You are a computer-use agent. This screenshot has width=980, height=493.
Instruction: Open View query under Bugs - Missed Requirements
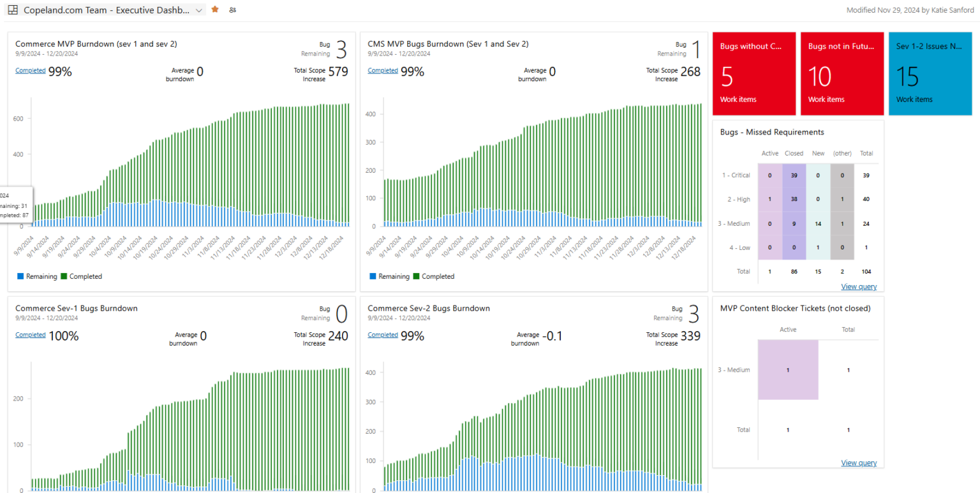click(x=858, y=286)
